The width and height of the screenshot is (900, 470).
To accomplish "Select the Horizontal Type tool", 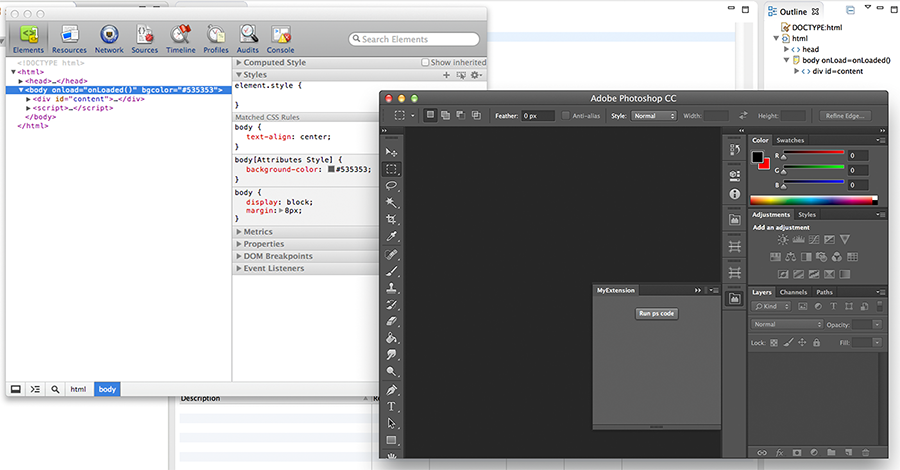I will point(391,407).
